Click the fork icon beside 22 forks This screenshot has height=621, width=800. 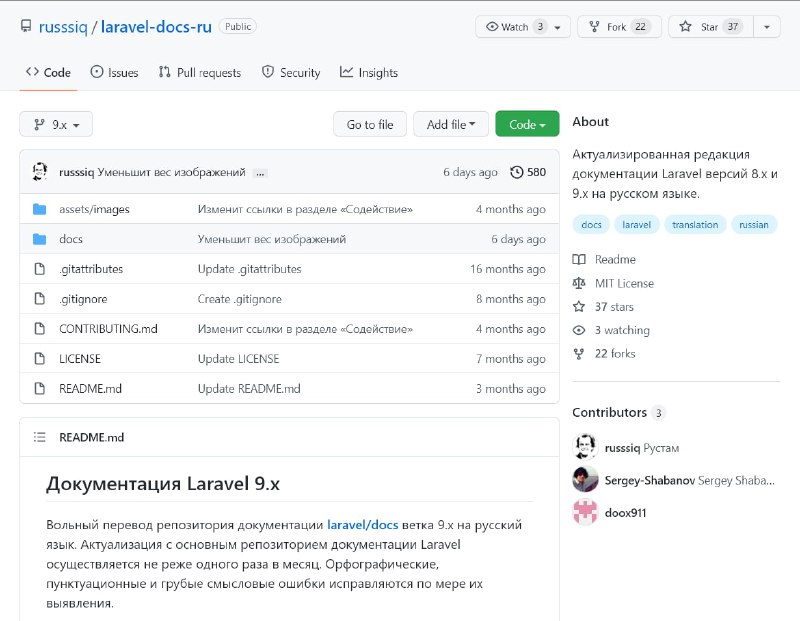pos(579,354)
